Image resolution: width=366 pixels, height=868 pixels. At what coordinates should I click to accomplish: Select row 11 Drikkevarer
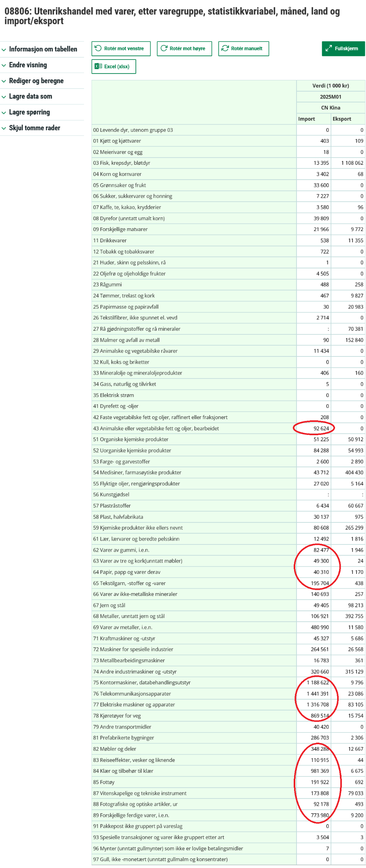[x=194, y=241]
